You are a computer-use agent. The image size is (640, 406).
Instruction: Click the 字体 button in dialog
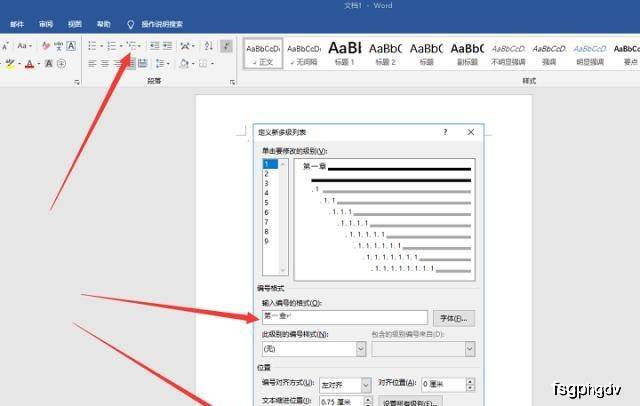[x=454, y=318]
